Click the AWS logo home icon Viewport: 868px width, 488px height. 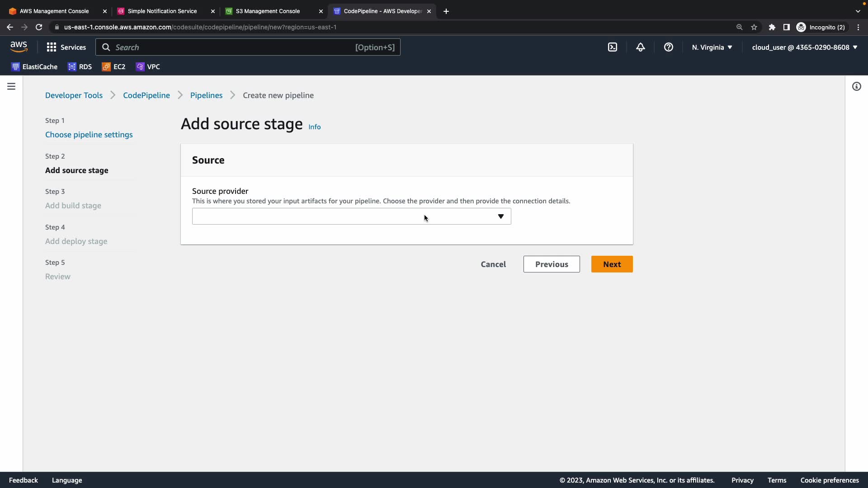tap(19, 47)
